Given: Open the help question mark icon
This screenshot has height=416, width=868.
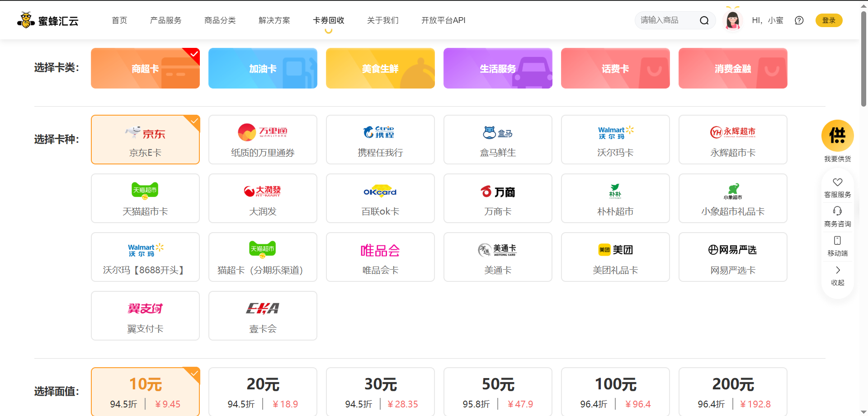Looking at the screenshot, I should click(799, 20).
